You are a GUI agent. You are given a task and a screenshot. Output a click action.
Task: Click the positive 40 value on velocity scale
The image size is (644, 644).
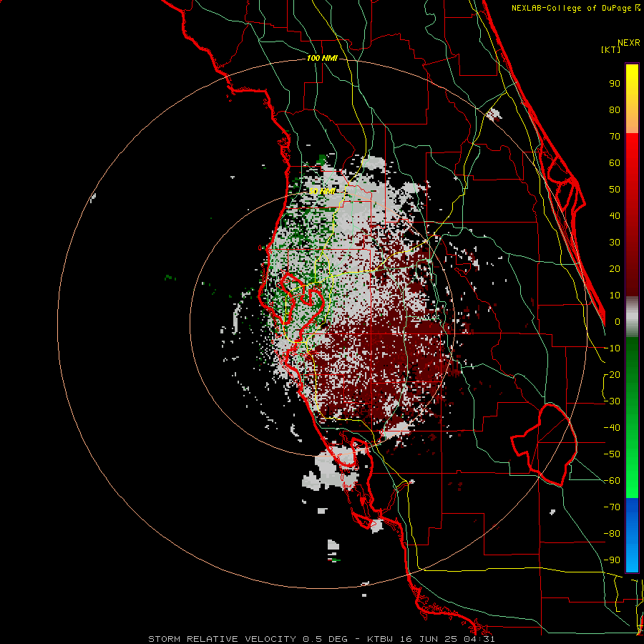coord(615,216)
